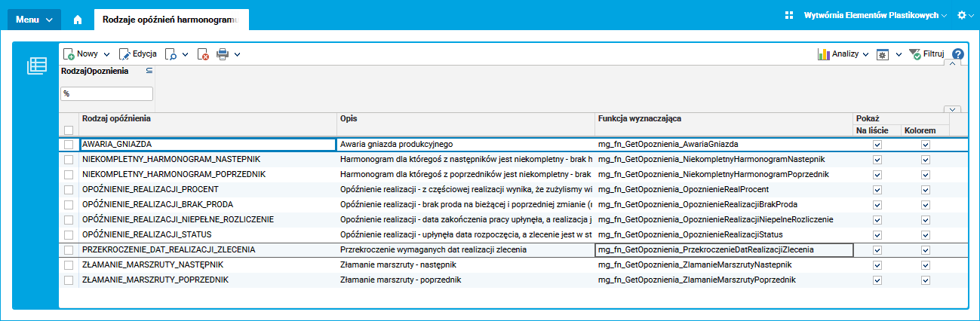980x321 pixels.
Task: Click the Złamanie marszruty - poprzednik description
Action: (465, 280)
